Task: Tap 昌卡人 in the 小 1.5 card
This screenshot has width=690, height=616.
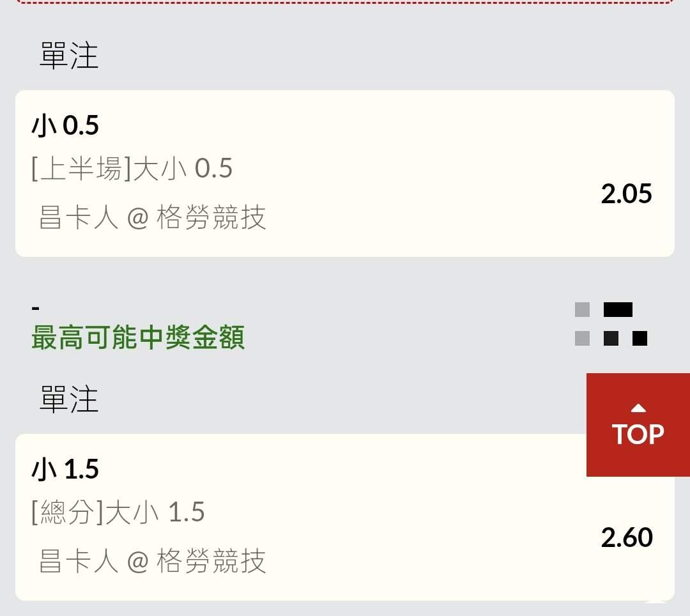Action: [79, 562]
